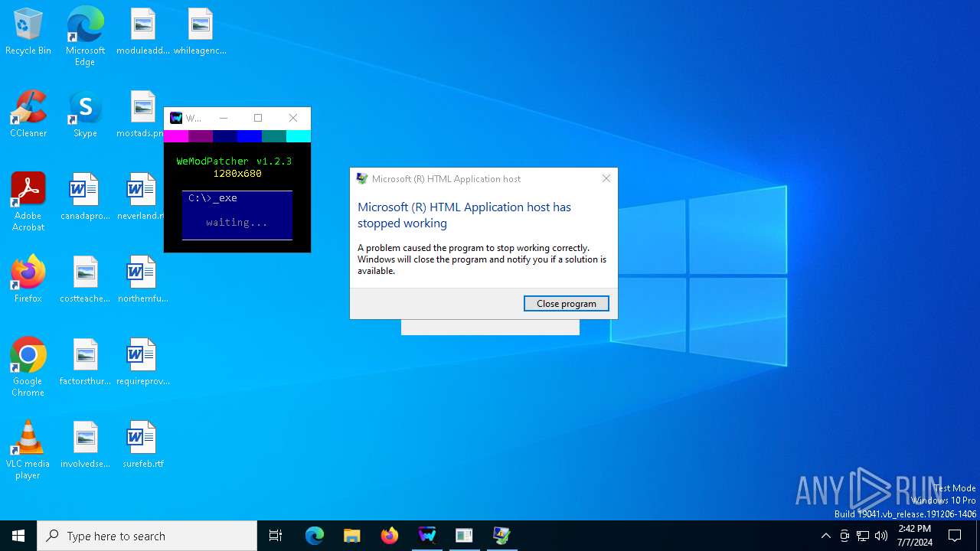This screenshot has height=551, width=980.
Task: Open the clock and calendar flyout
Action: point(915,536)
